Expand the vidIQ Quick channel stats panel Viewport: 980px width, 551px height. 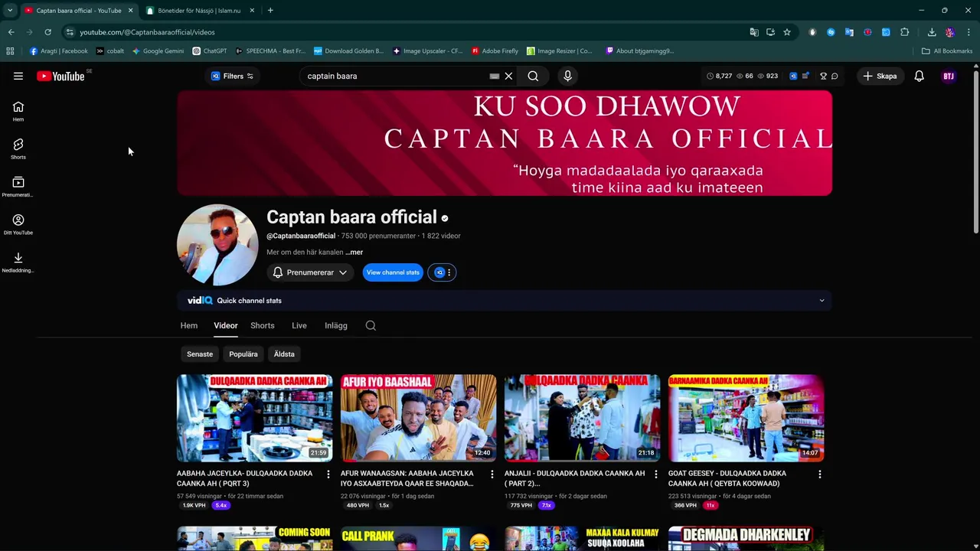822,301
